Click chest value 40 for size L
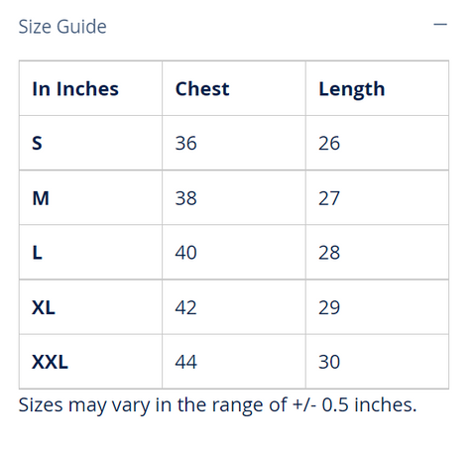476x452 pixels. coord(185,253)
